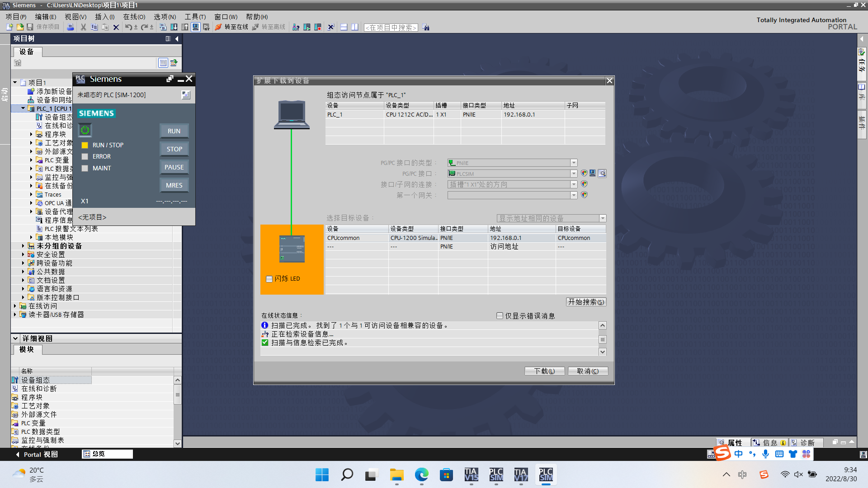
Task: Open the PG/PC interface type dropdown
Action: point(573,163)
